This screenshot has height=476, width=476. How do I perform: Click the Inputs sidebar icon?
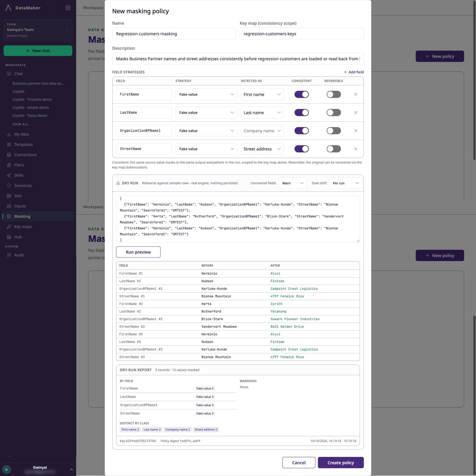(9, 206)
